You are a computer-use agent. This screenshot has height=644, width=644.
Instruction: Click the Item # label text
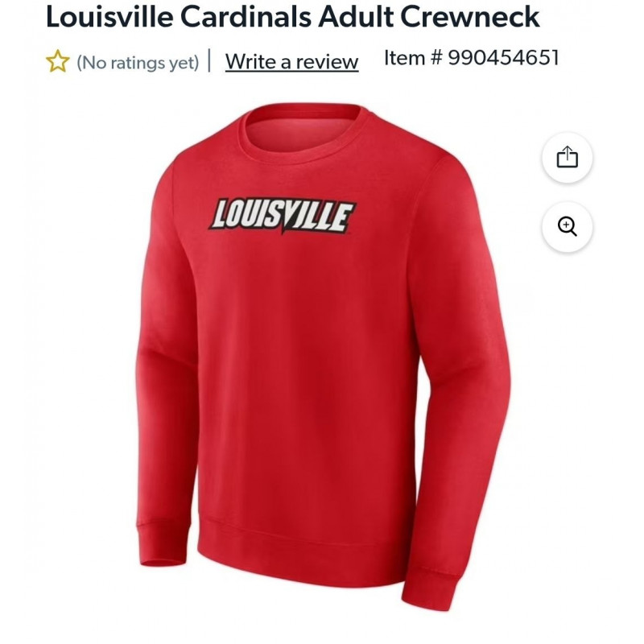413,57
